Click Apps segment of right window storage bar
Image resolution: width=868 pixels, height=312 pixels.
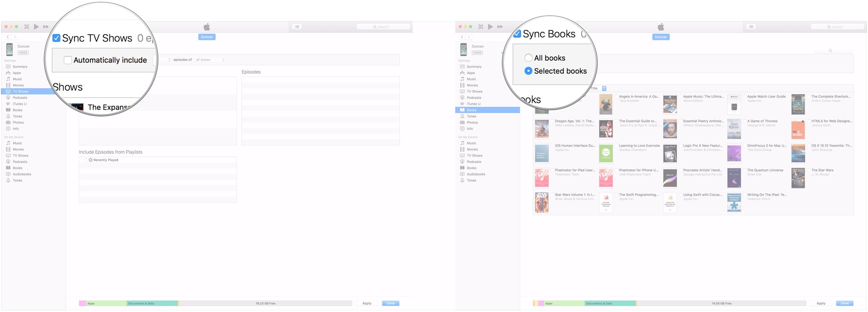564,304
